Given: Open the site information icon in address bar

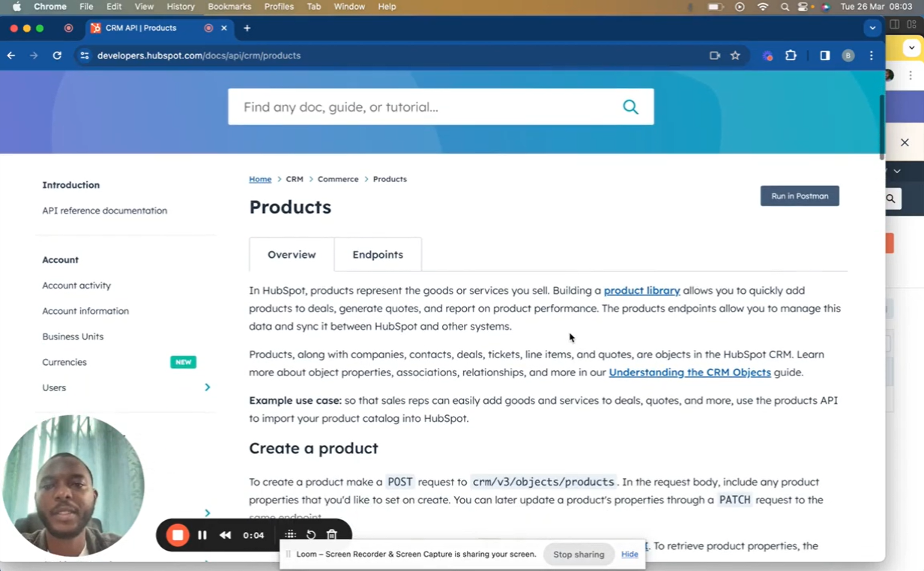Looking at the screenshot, I should 85,55.
